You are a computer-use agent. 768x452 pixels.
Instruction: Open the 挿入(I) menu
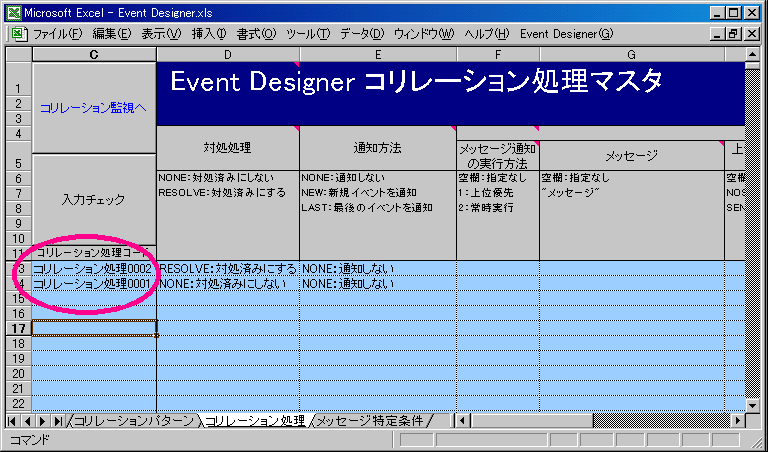pyautogui.click(x=209, y=34)
